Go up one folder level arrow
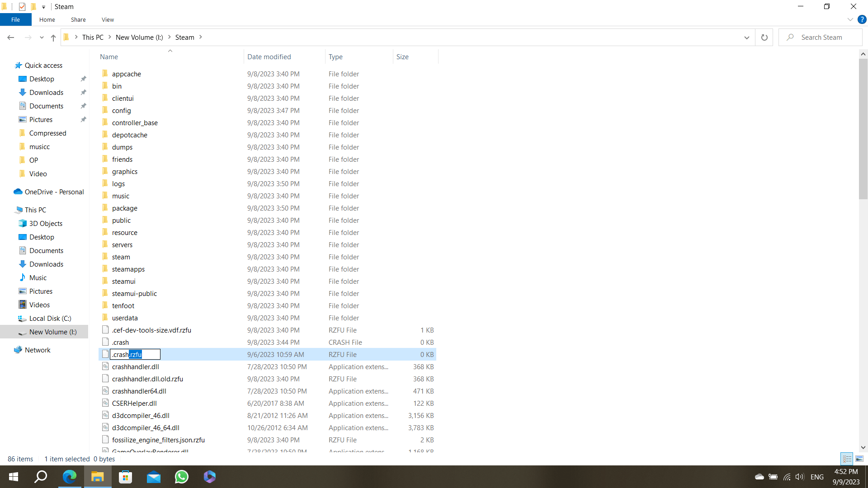Viewport: 868px width, 488px height. [x=53, y=38]
